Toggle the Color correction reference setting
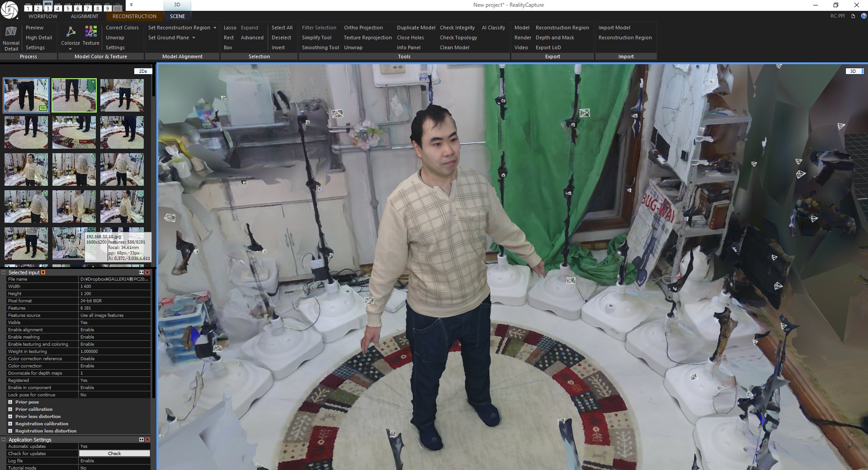 point(114,359)
